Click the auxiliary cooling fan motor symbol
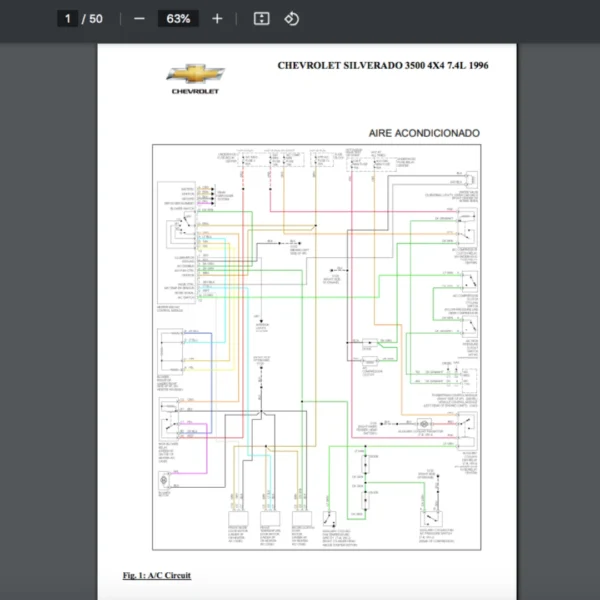The image size is (600, 600). click(x=424, y=425)
